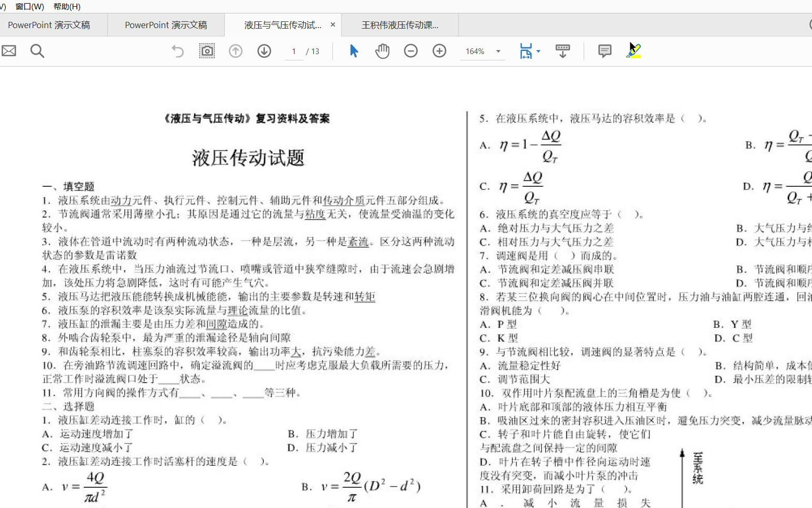Image resolution: width=812 pixels, height=508 pixels.
Task: Switch to first PowerPoint 演示文稿 tab
Action: click(x=49, y=25)
